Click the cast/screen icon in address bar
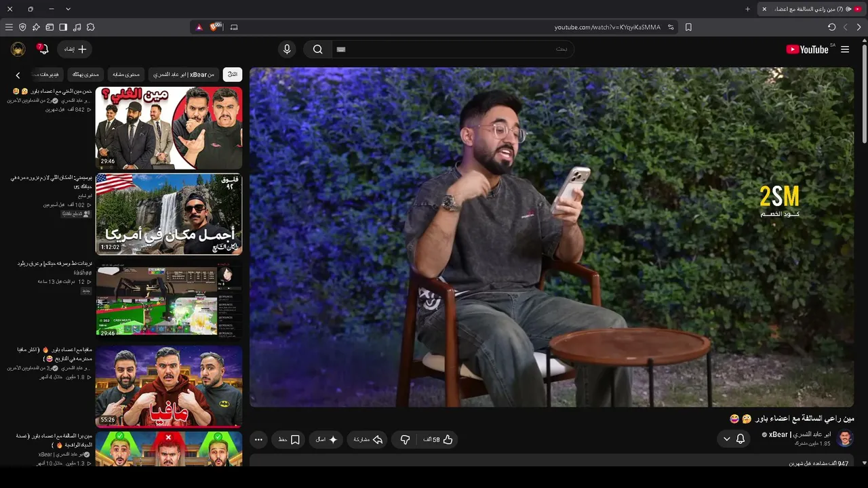 234,27
